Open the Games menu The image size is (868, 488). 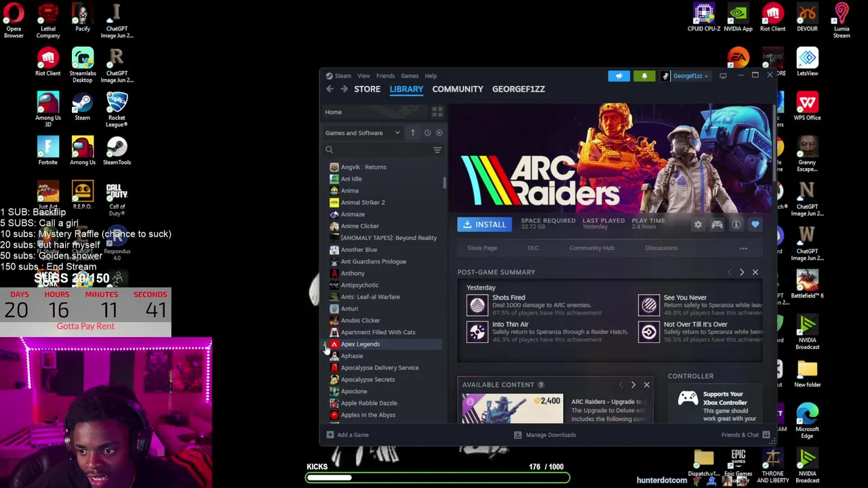point(410,76)
